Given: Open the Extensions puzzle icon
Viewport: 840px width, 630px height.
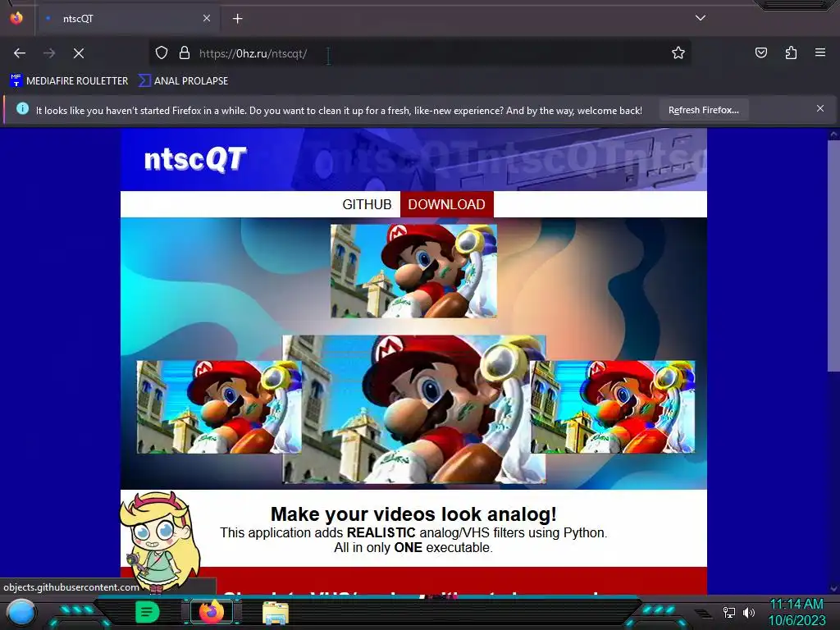Looking at the screenshot, I should click(791, 52).
